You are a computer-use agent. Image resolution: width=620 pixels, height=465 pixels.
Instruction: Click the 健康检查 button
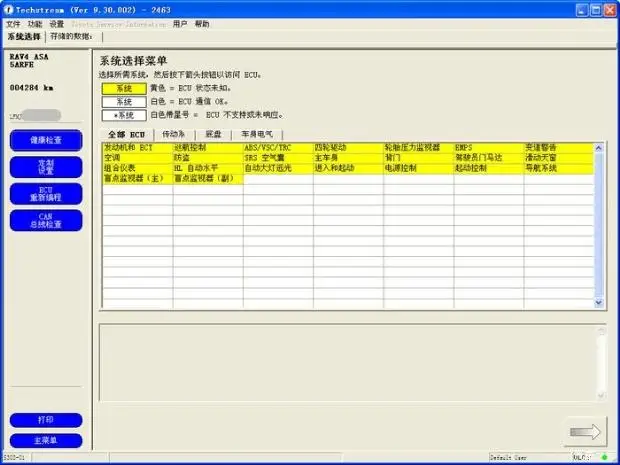pos(46,140)
